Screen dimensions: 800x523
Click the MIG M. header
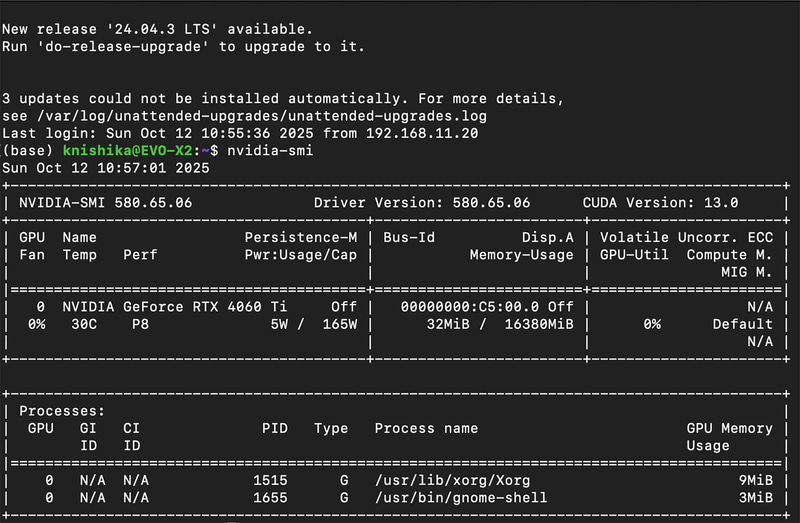746,272
